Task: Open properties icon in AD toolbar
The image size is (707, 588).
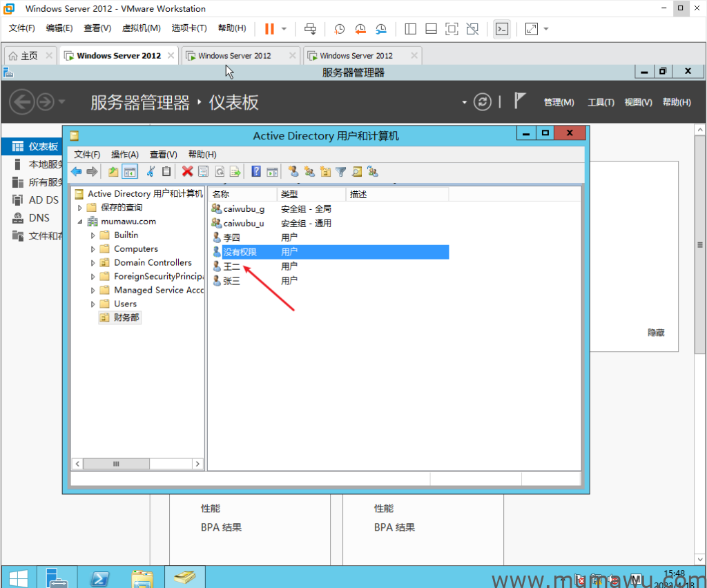Action: click(204, 172)
